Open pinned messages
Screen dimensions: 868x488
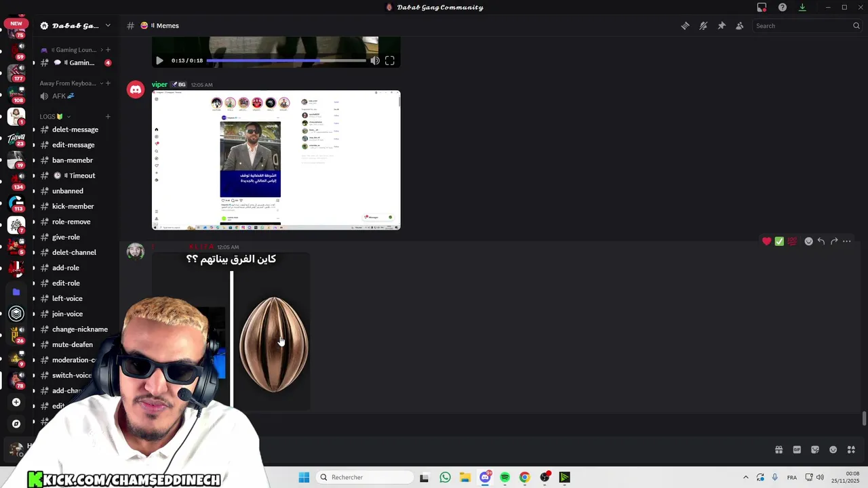tap(722, 26)
